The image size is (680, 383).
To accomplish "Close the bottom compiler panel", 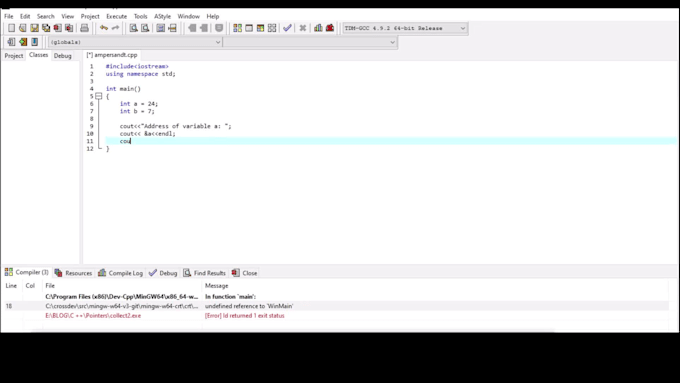I will coord(245,273).
